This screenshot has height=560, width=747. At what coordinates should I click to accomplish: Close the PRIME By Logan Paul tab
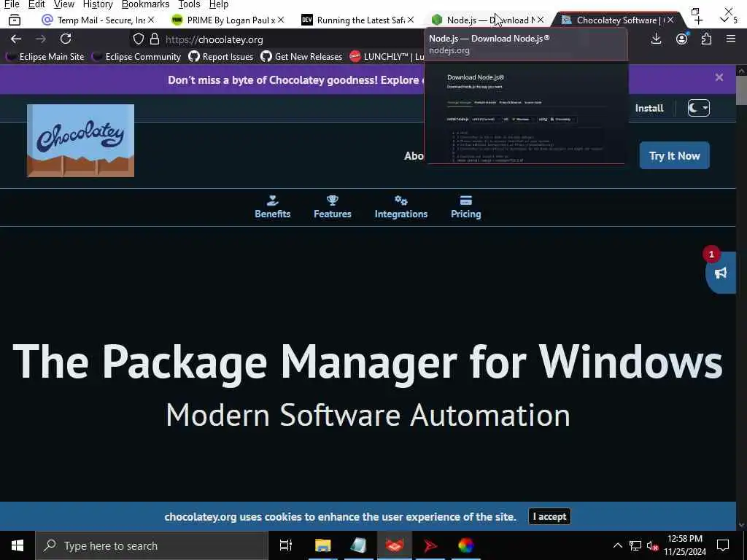click(x=281, y=20)
